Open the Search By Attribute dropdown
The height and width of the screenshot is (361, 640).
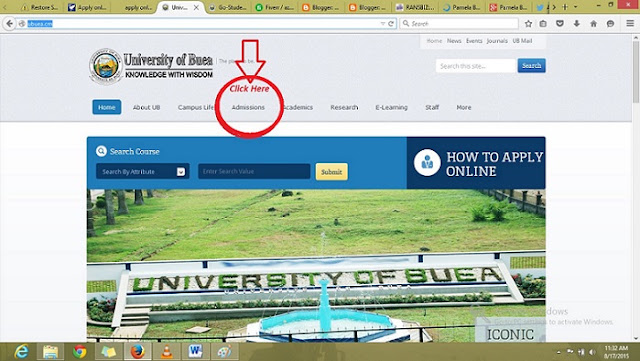click(142, 172)
